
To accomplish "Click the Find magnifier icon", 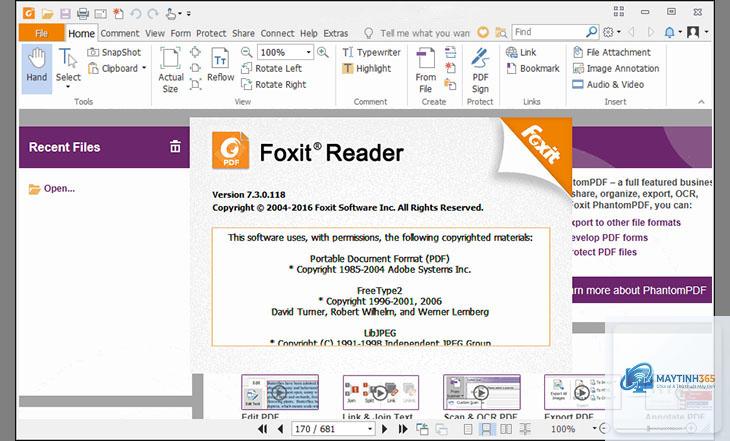I will point(591,32).
